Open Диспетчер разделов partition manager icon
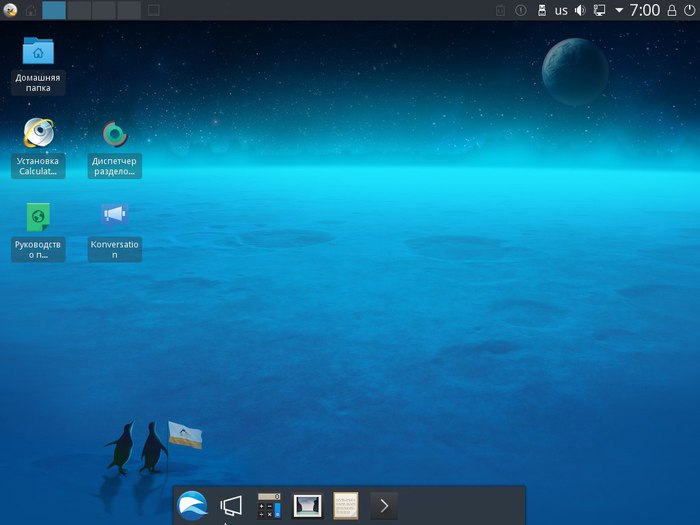The width and height of the screenshot is (700, 525). [x=114, y=134]
